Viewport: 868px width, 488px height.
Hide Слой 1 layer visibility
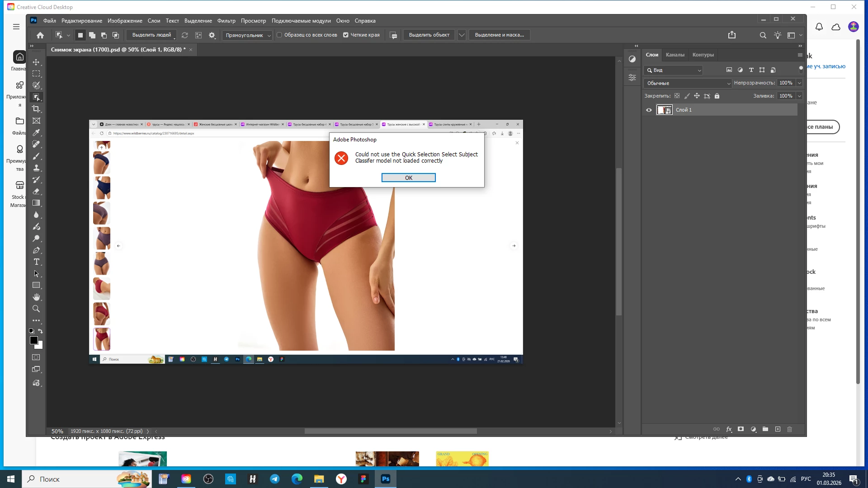click(649, 110)
